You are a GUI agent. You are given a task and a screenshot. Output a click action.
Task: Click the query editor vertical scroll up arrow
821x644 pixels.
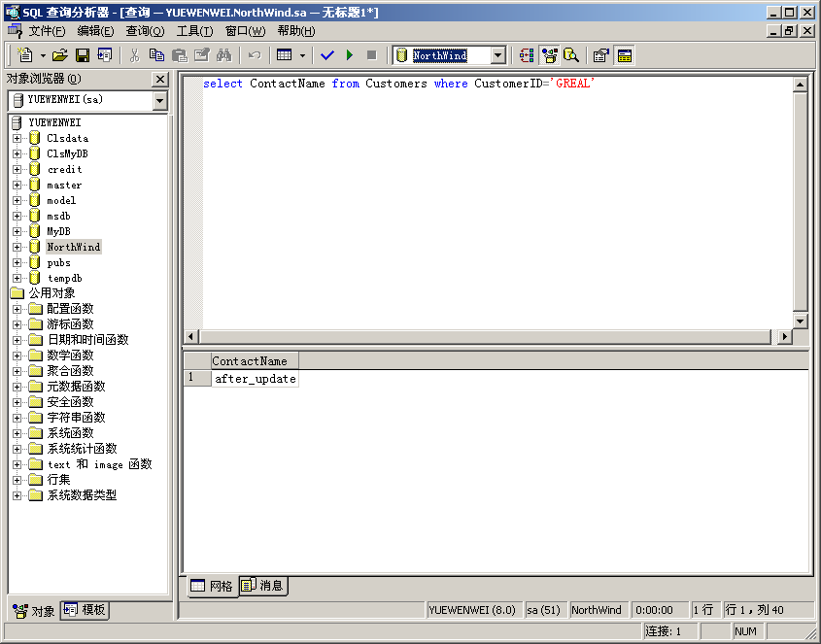point(800,85)
